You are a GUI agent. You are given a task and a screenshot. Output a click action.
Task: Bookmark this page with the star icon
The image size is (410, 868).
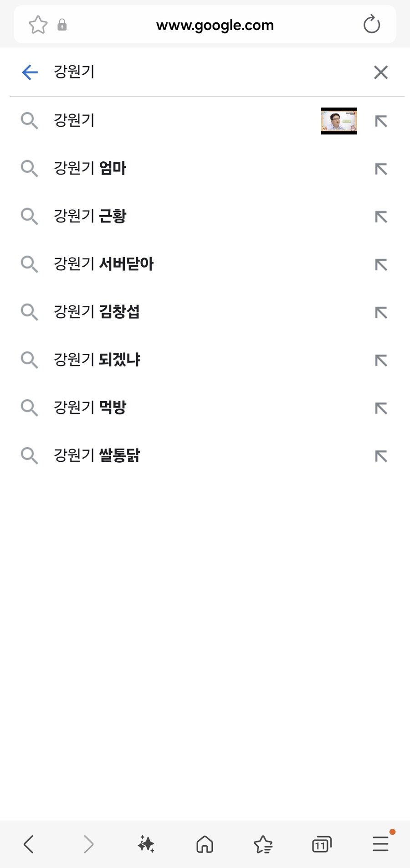tap(38, 25)
